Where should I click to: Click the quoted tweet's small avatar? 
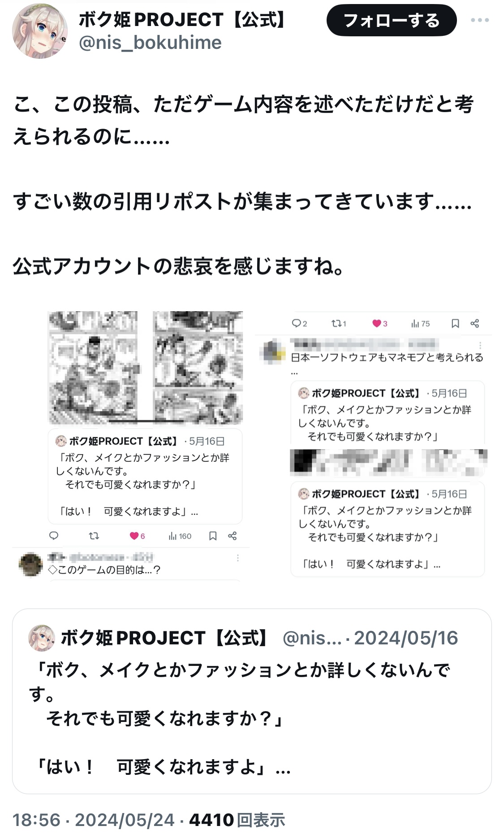point(42,638)
